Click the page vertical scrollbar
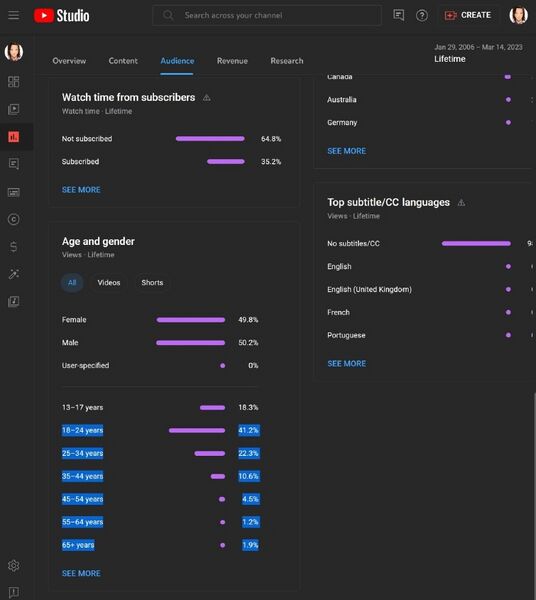The image size is (536, 600). click(x=534, y=496)
